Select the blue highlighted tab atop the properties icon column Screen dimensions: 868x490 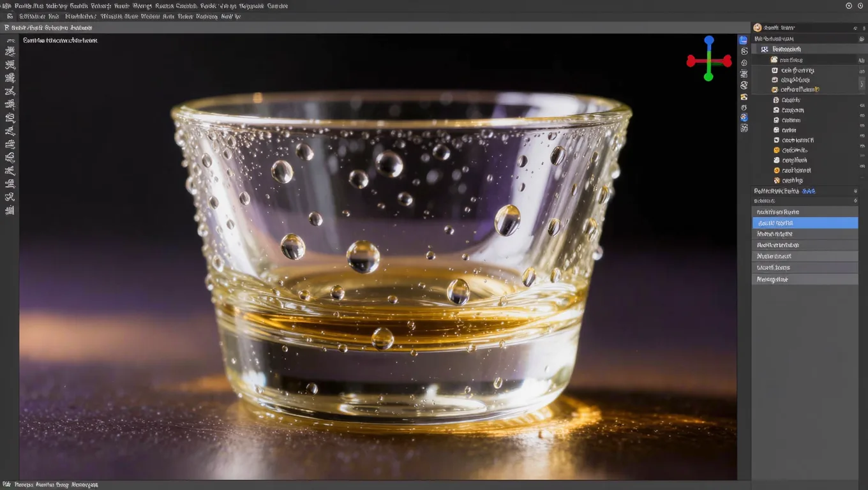click(744, 40)
